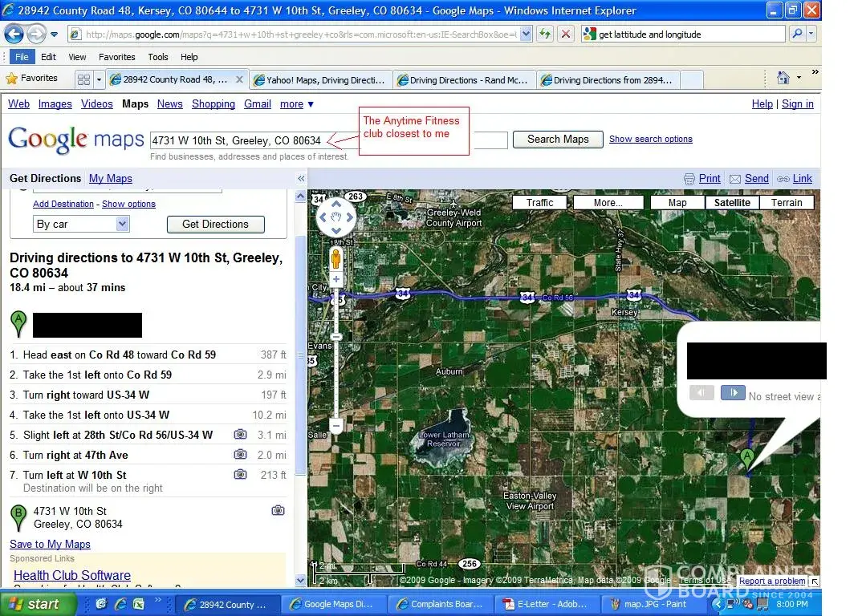Viewport: 854px width, 616px height.
Task: Click camera icon beside step 6 47th Ave
Action: coord(240,455)
